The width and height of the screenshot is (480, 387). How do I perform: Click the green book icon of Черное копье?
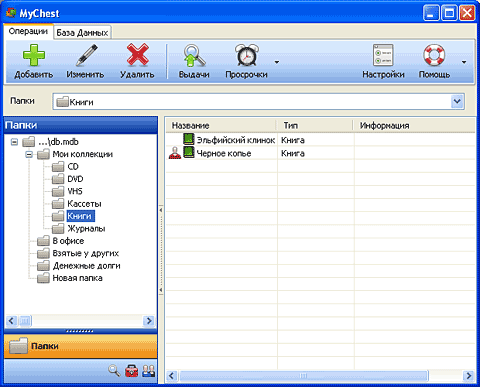tap(189, 153)
